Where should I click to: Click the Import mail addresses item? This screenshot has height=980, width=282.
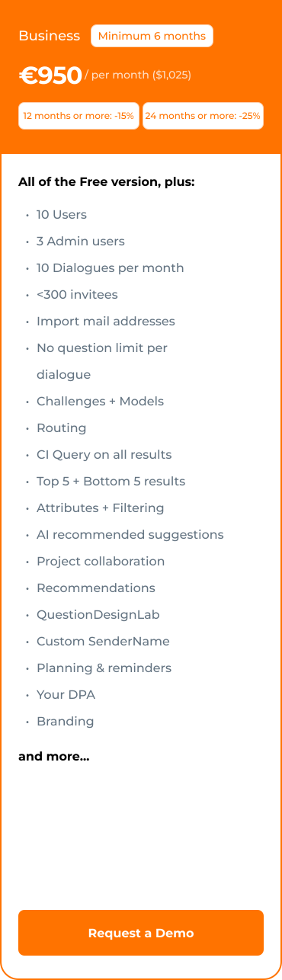click(106, 321)
